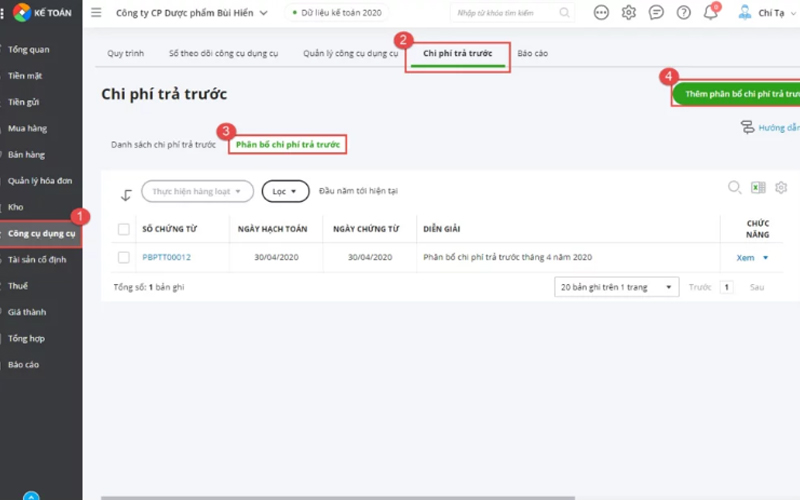Open the hamburger menu icon

[96, 13]
